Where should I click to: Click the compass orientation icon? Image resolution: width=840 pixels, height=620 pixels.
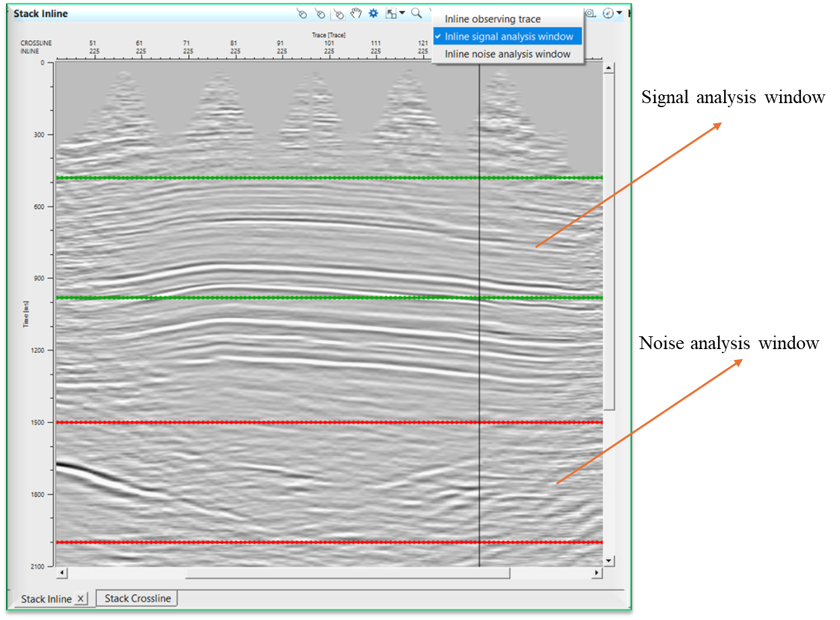point(608,13)
